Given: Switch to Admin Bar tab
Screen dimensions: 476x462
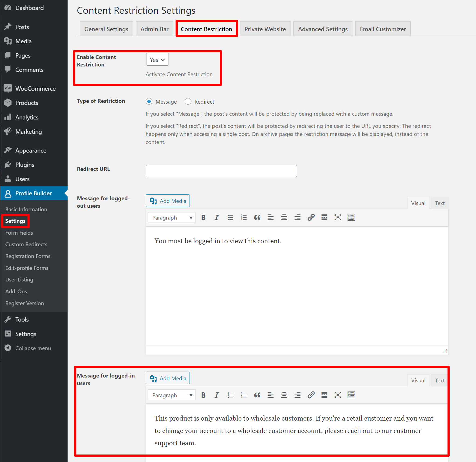Looking at the screenshot, I should click(x=155, y=29).
